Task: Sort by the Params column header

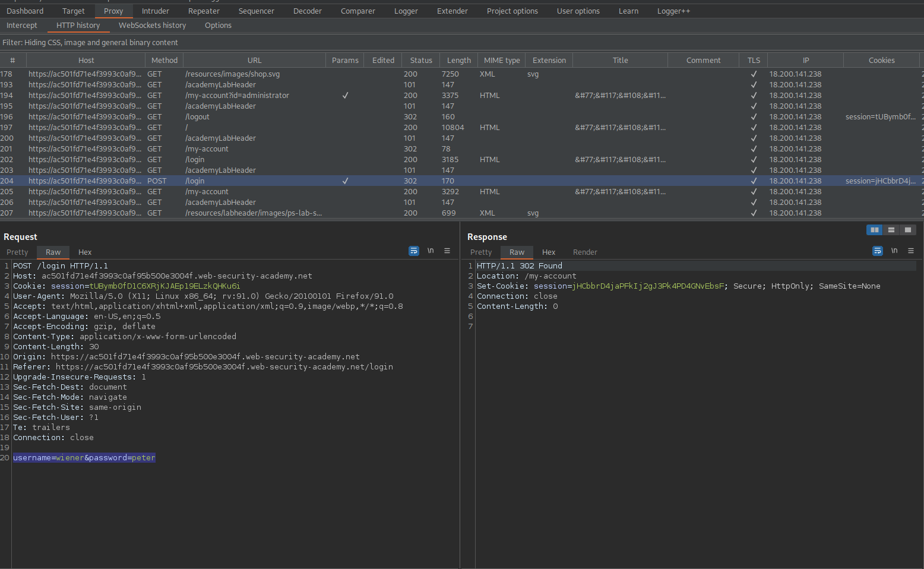Action: point(345,61)
